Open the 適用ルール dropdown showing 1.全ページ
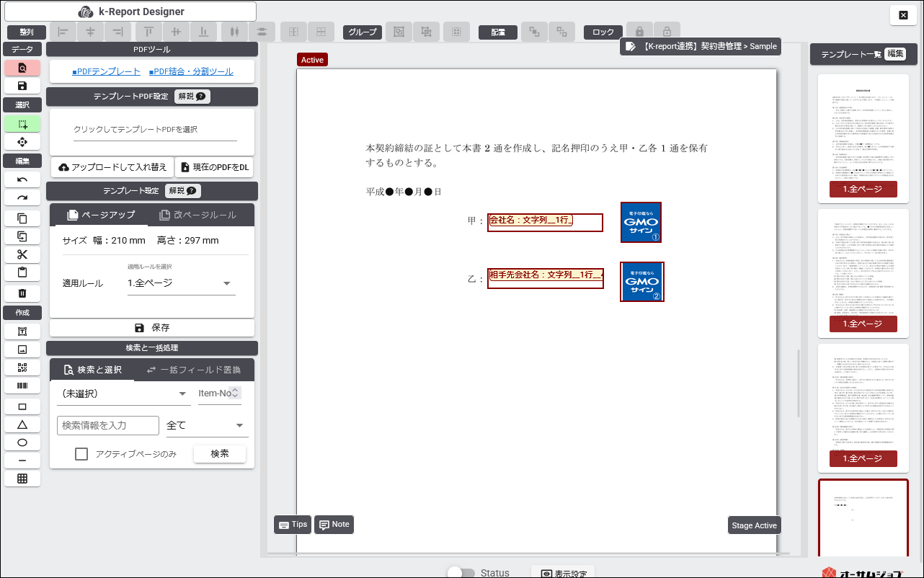The height and width of the screenshot is (578, 924). pyautogui.click(x=181, y=283)
